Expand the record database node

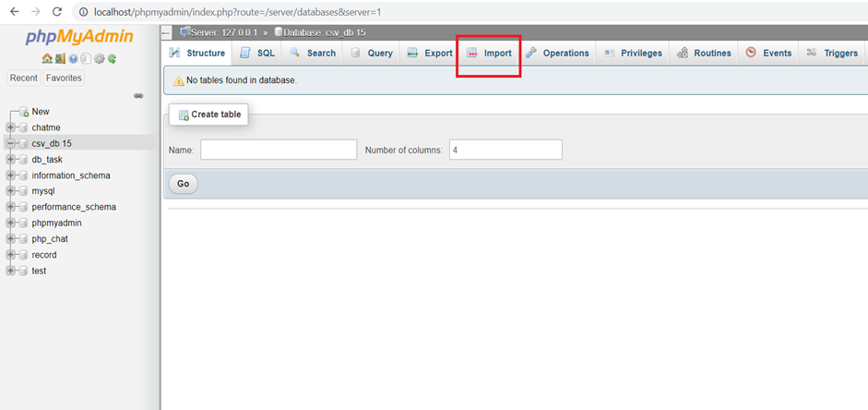10,256
